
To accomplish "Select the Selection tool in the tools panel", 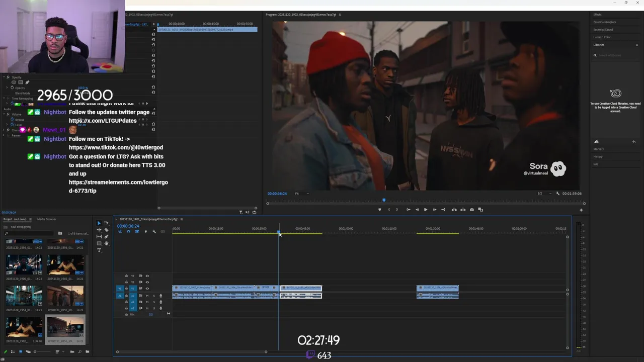I will pos(99,223).
